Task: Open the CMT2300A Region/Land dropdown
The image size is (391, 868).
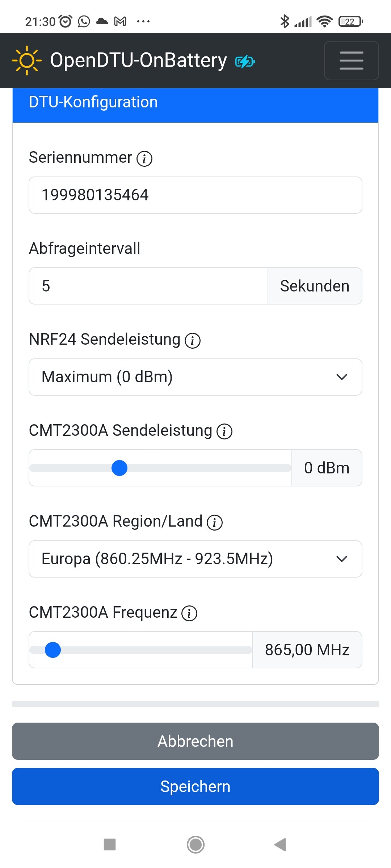Action: (195, 559)
